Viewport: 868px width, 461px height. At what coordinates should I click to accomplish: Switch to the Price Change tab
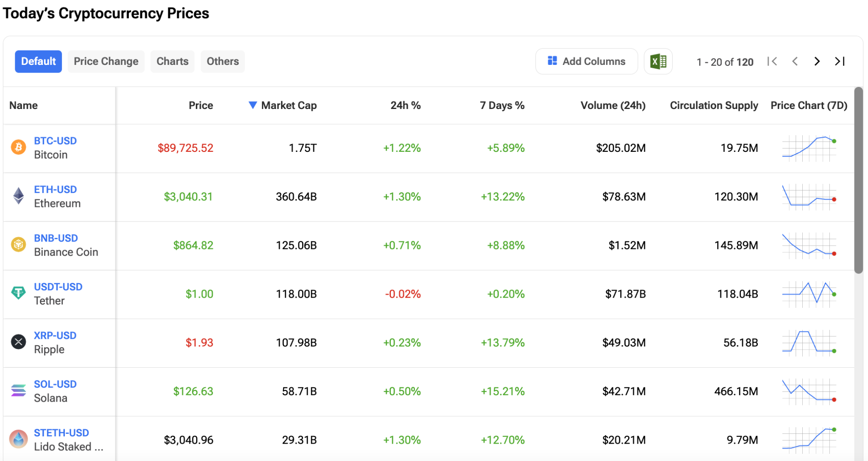pyautogui.click(x=106, y=61)
